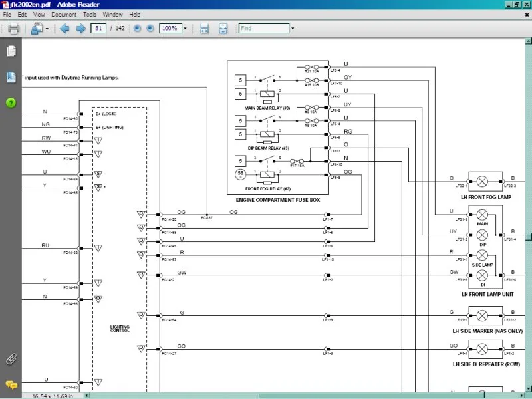Viewport: 532px width, 399px height.
Task: Click the zoom in plus button
Action: [x=150, y=29]
